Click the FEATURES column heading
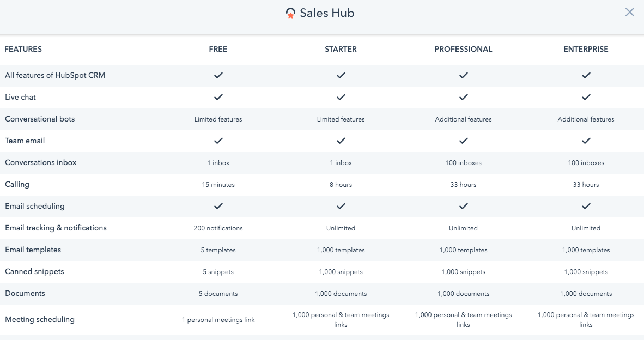 23,49
